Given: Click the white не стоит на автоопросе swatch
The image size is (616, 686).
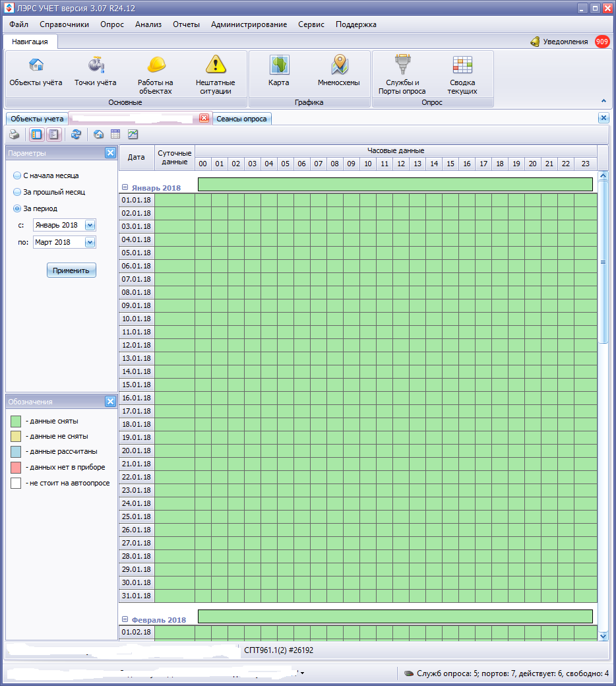Looking at the screenshot, I should click(x=16, y=483).
